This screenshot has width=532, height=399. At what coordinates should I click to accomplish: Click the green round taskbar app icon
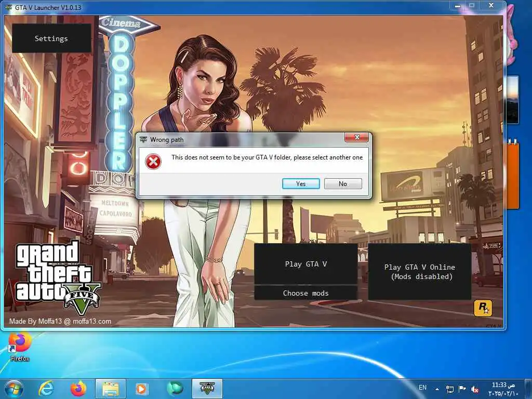(x=175, y=389)
